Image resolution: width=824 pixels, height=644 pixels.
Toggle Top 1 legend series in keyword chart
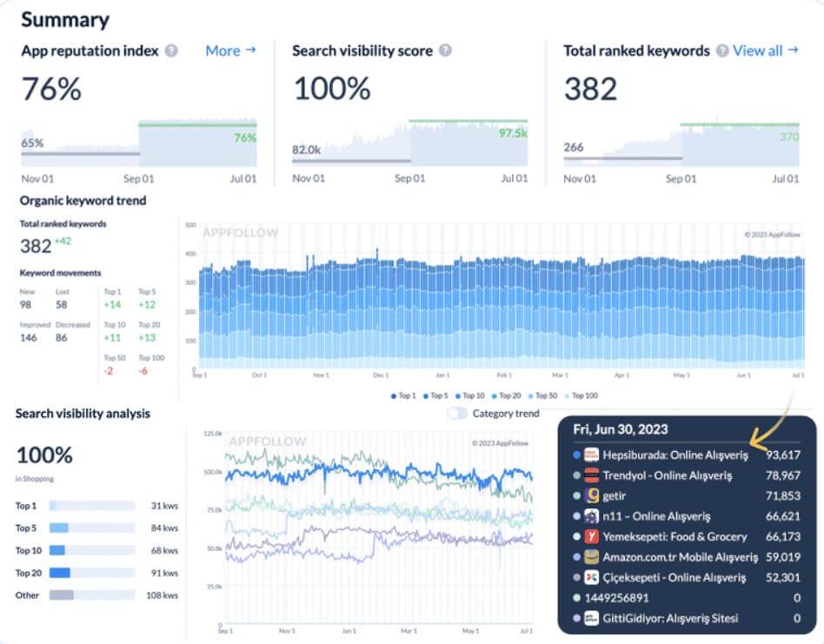pos(403,395)
